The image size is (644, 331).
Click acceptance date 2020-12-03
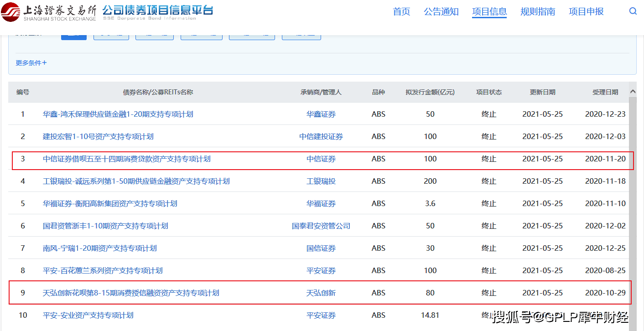coord(605,136)
